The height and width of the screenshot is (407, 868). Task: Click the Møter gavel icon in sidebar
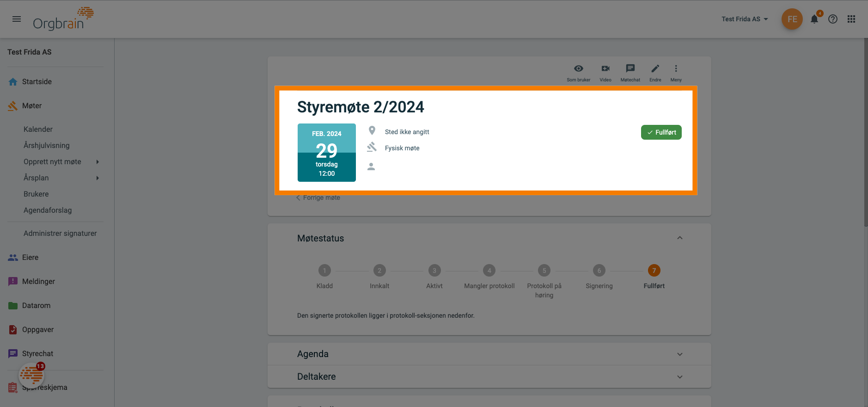pos(13,106)
